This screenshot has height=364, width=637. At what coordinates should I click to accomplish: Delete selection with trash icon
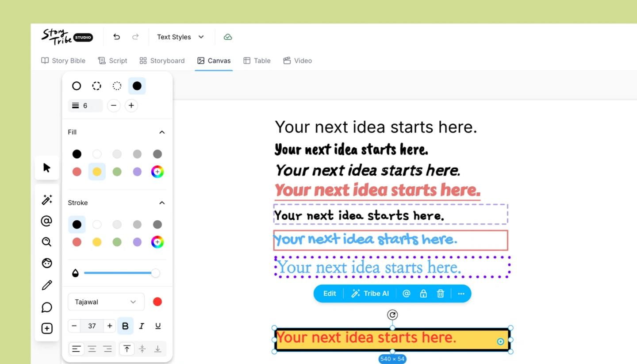(x=441, y=293)
